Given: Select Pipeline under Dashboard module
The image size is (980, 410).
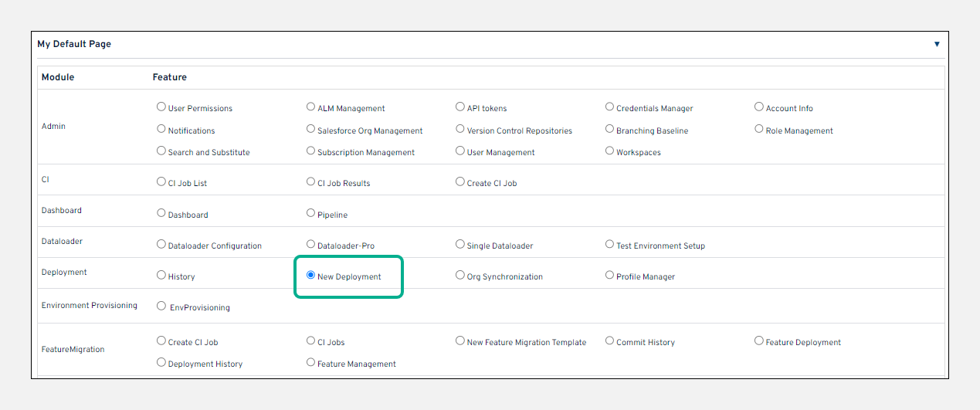Looking at the screenshot, I should tap(311, 213).
